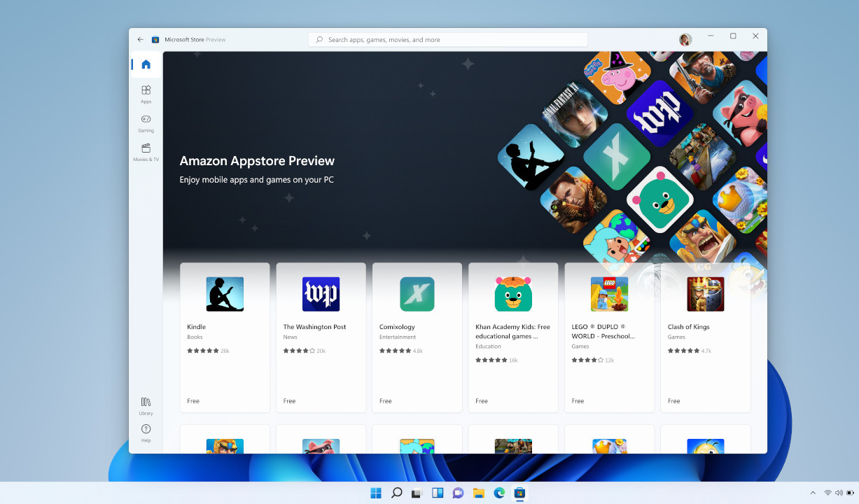859x504 pixels.
Task: Click The Washington Post app icon
Action: (321, 294)
